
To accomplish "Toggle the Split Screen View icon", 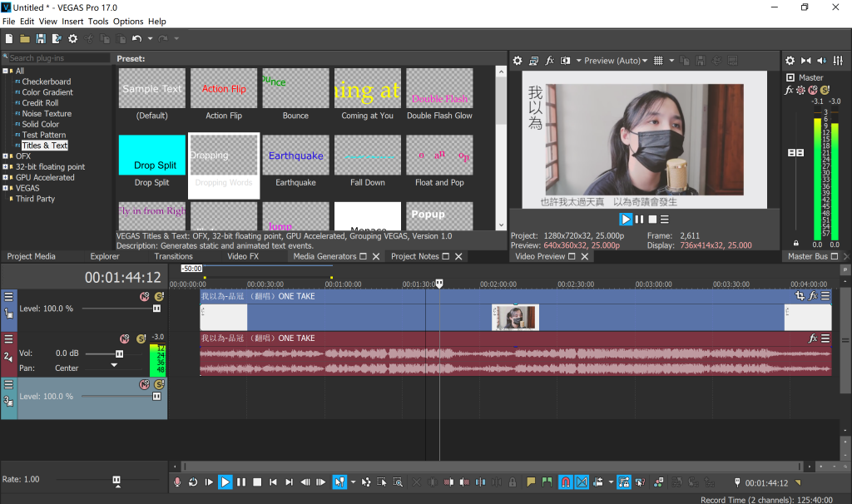I will point(565,60).
